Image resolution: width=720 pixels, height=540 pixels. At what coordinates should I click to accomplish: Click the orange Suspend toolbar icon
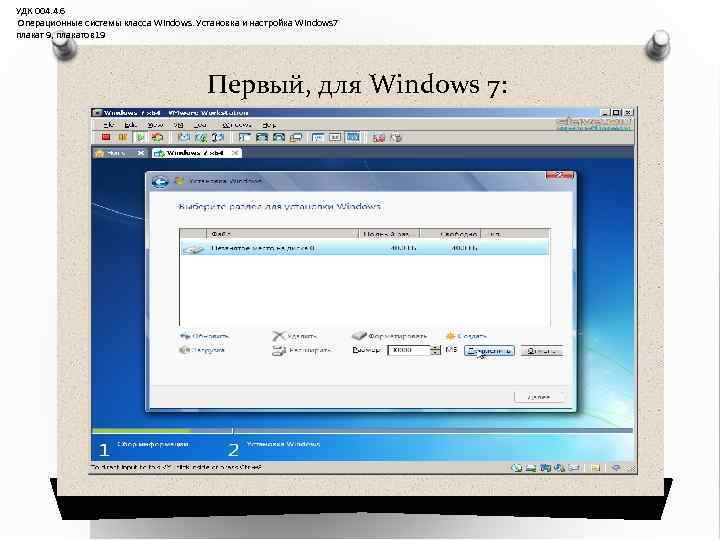tap(123, 137)
